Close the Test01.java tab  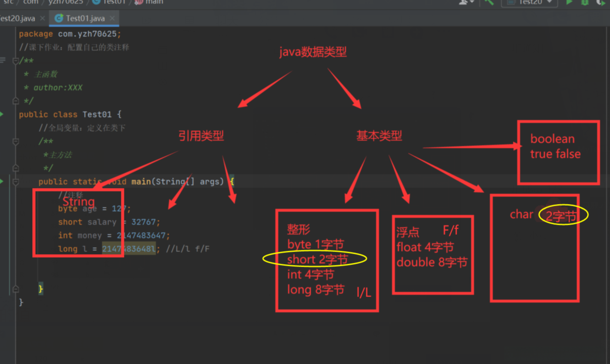[x=112, y=18]
